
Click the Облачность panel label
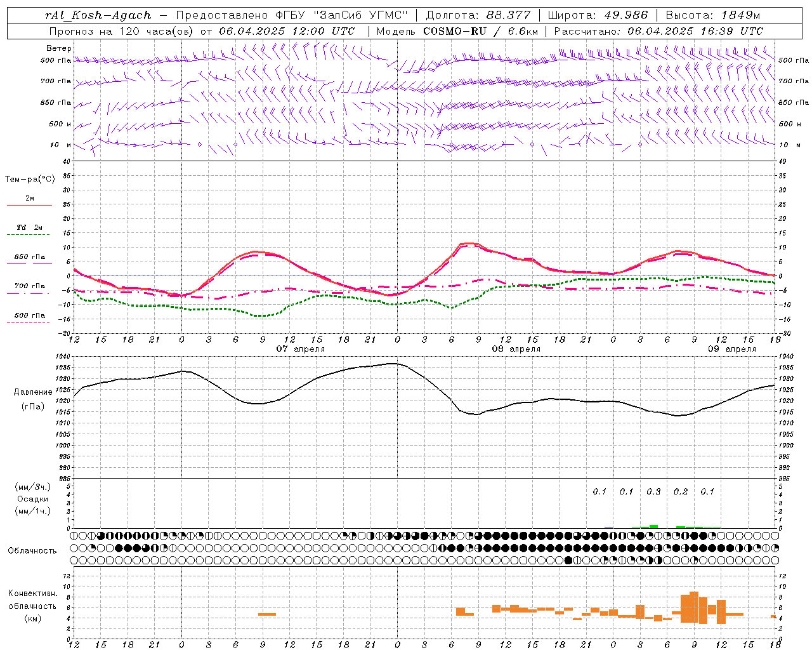click(32, 551)
